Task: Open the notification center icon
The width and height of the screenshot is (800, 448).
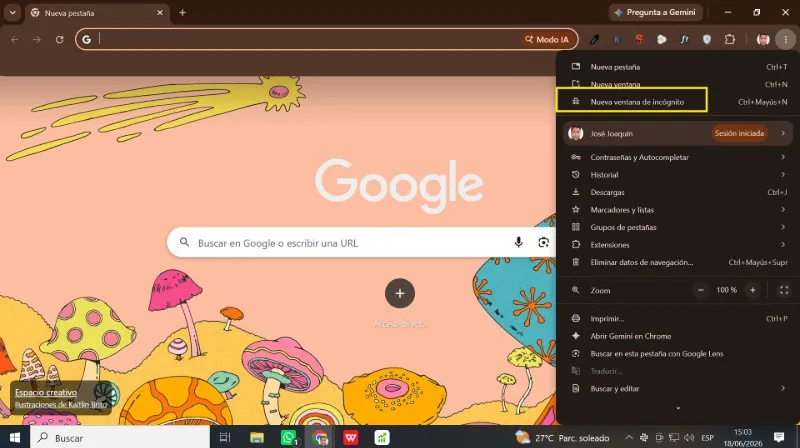Action: coord(779,437)
